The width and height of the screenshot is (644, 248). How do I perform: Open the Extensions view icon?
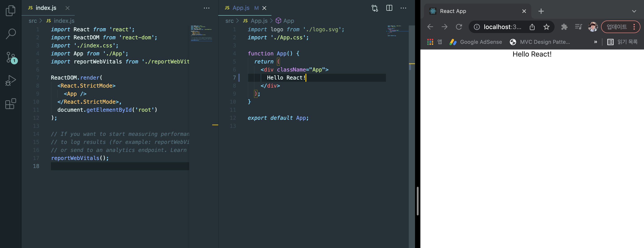(11, 104)
